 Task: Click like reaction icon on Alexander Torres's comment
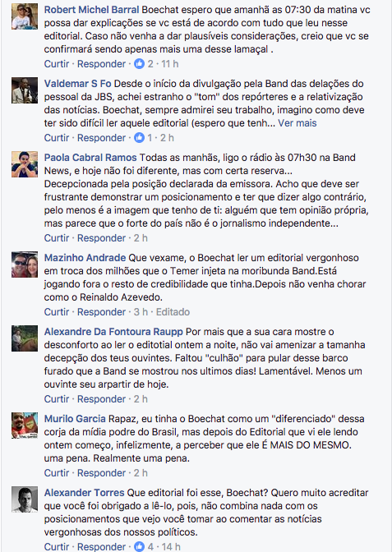(139, 547)
